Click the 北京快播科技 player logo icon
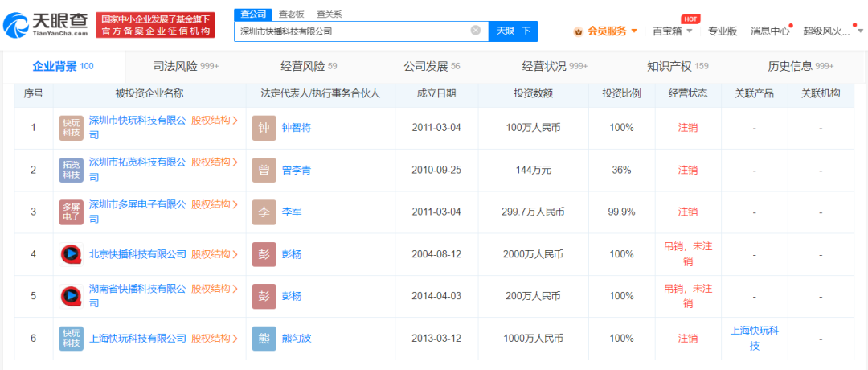868x370 pixels. pos(71,254)
